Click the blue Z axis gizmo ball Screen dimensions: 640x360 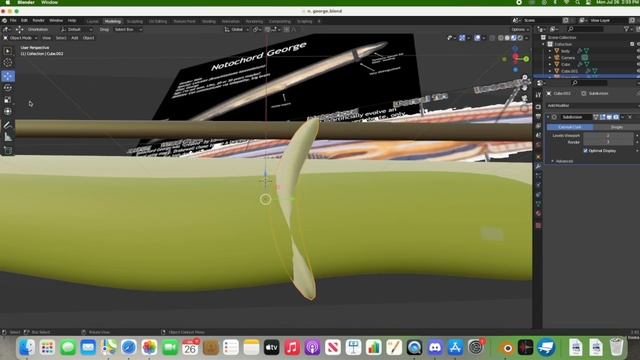click(515, 49)
